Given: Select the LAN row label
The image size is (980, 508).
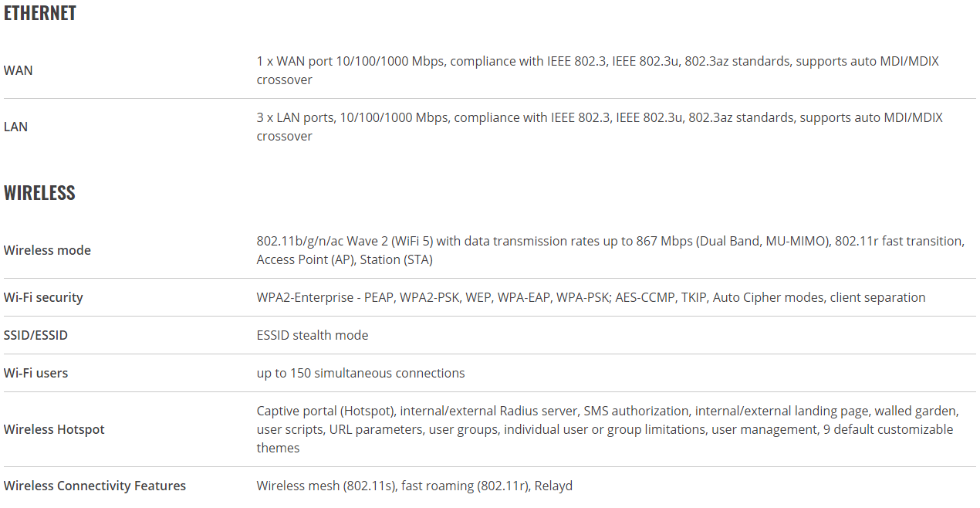Looking at the screenshot, I should coord(15,127).
